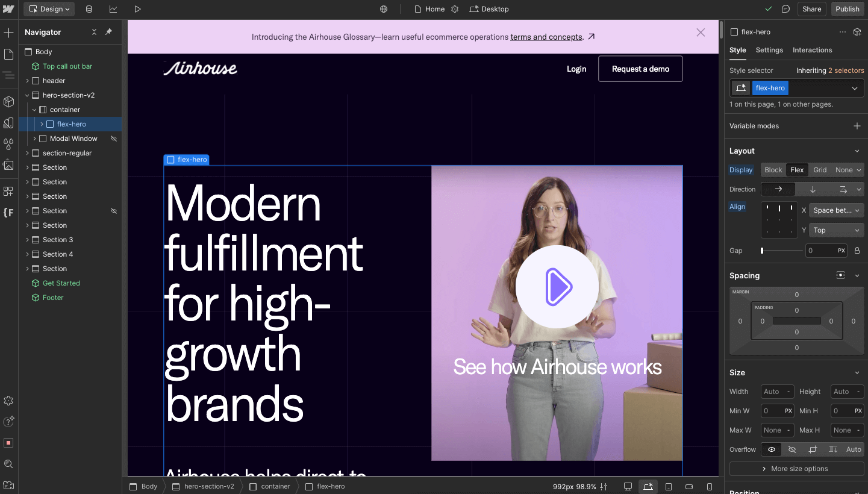
Task: Add a variable mode with the plus icon
Action: tap(857, 126)
